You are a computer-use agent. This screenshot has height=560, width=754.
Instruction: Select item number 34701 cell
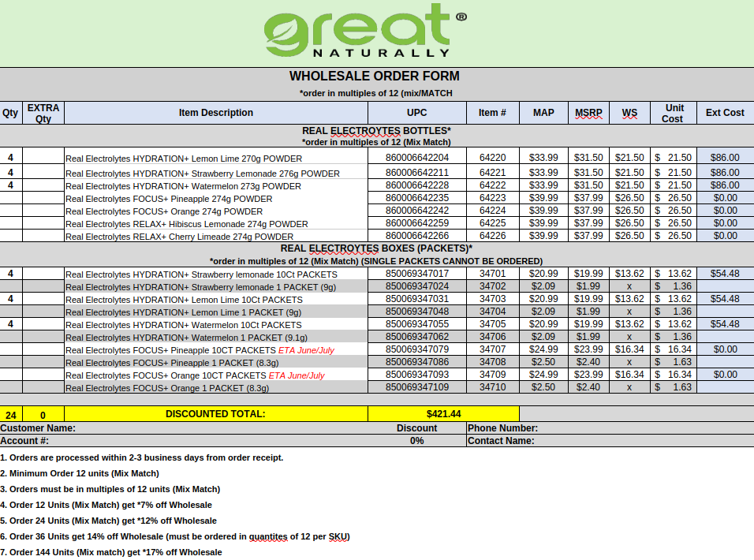[492, 274]
